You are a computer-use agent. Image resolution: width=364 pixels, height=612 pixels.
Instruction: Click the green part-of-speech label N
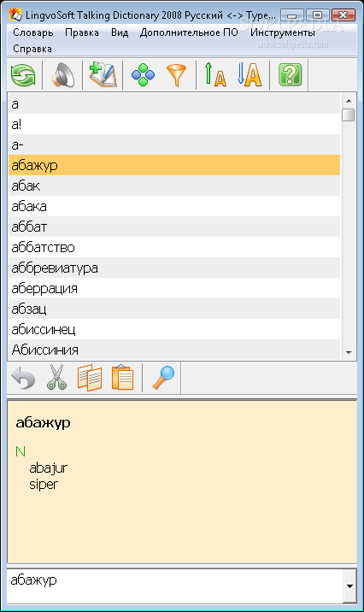tap(21, 451)
